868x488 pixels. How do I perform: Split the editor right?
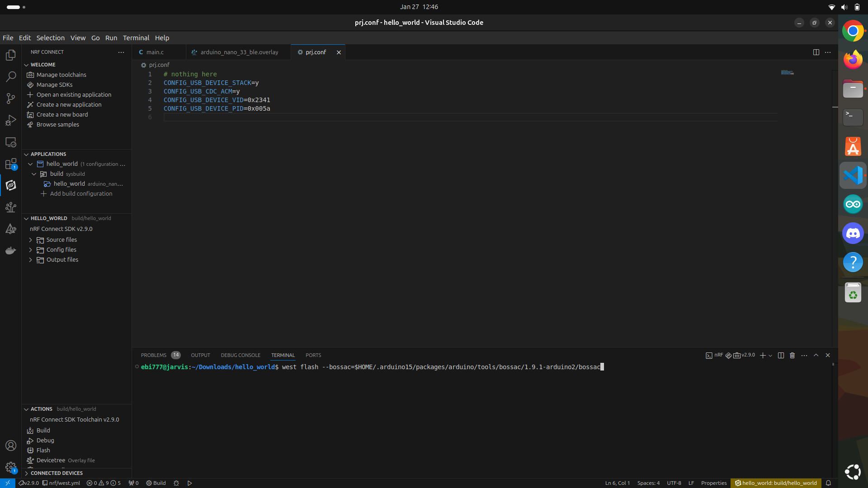(x=816, y=52)
